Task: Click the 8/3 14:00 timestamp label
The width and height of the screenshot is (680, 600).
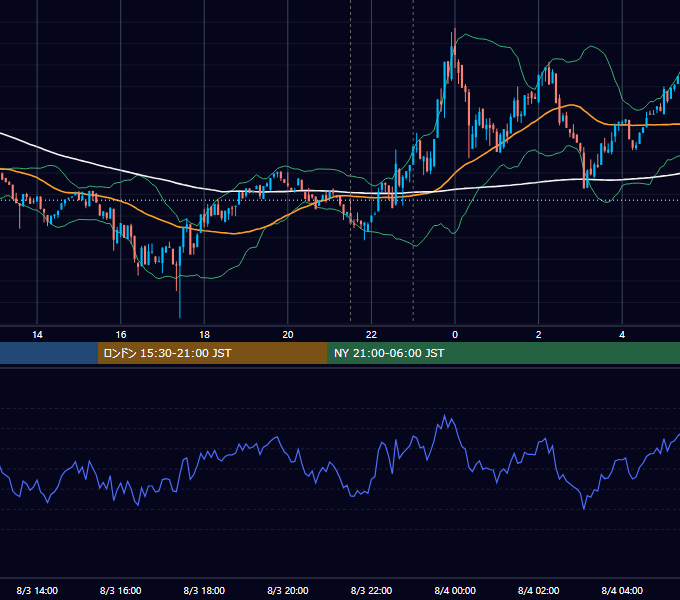Action: point(37,590)
